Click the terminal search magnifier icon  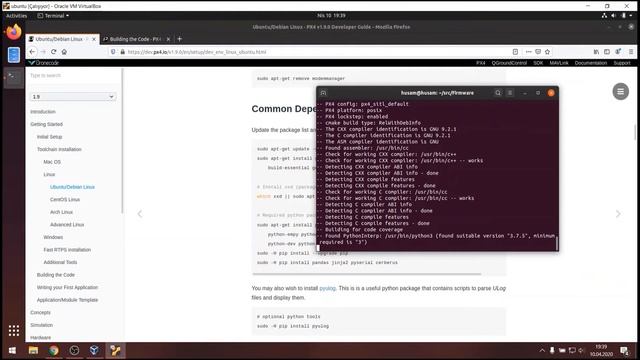click(498, 93)
